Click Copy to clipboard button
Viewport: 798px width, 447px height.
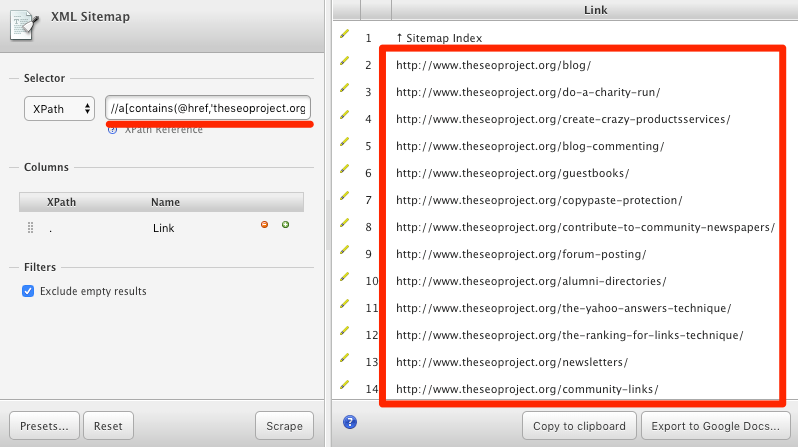[x=579, y=426]
